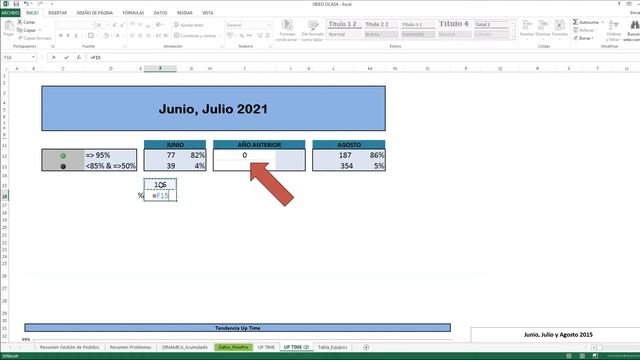Click the Redo arrow icon
The height and width of the screenshot is (360, 640).
coord(40,4)
